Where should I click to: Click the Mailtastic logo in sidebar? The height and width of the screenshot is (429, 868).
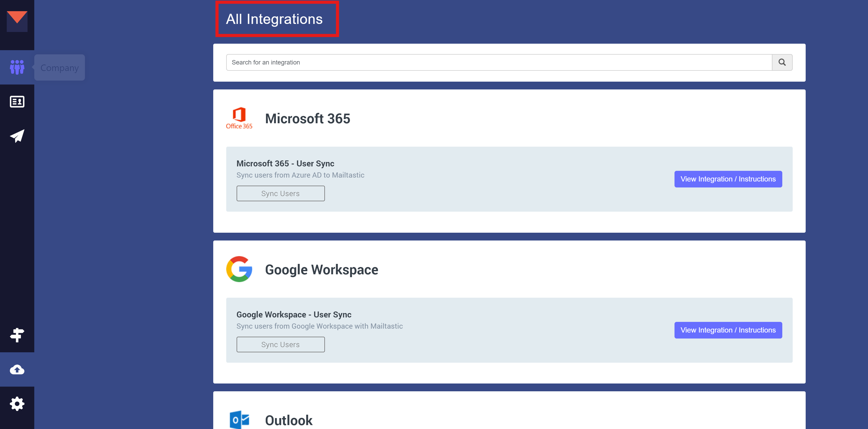[17, 21]
